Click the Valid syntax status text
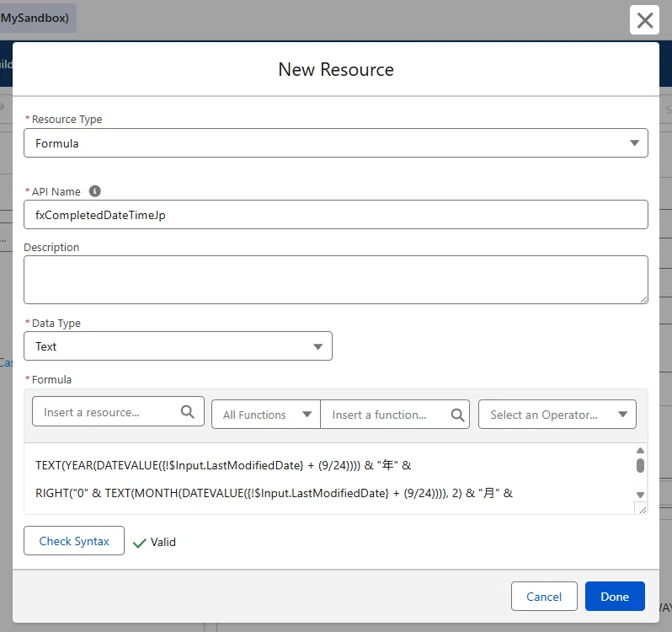The height and width of the screenshot is (632, 672). (163, 542)
